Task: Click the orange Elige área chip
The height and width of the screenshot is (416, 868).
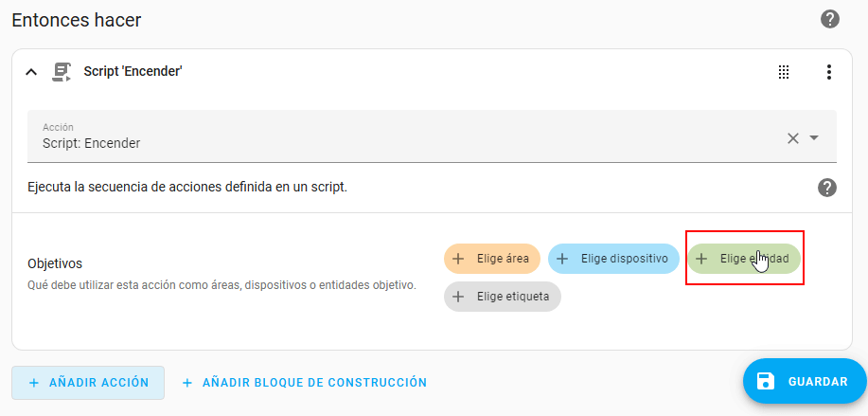Action: (x=492, y=259)
